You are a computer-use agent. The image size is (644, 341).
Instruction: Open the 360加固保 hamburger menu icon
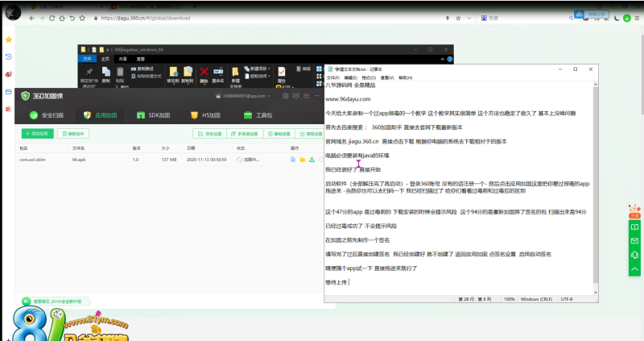[x=307, y=96]
